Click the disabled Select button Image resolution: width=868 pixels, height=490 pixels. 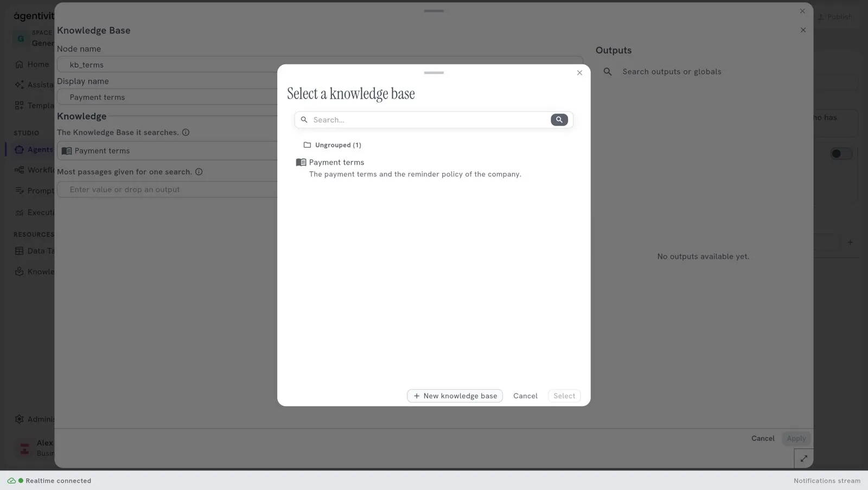click(564, 396)
